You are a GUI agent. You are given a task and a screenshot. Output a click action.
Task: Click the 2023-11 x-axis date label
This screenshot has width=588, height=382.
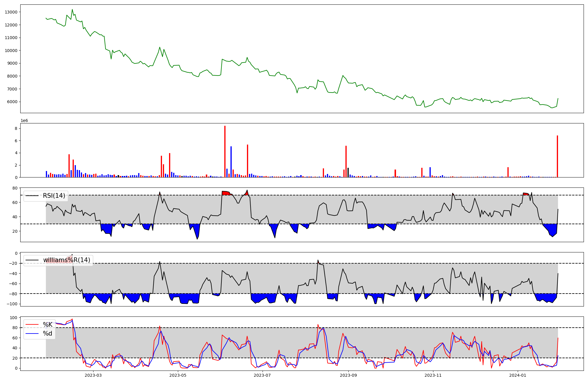pos(433,375)
